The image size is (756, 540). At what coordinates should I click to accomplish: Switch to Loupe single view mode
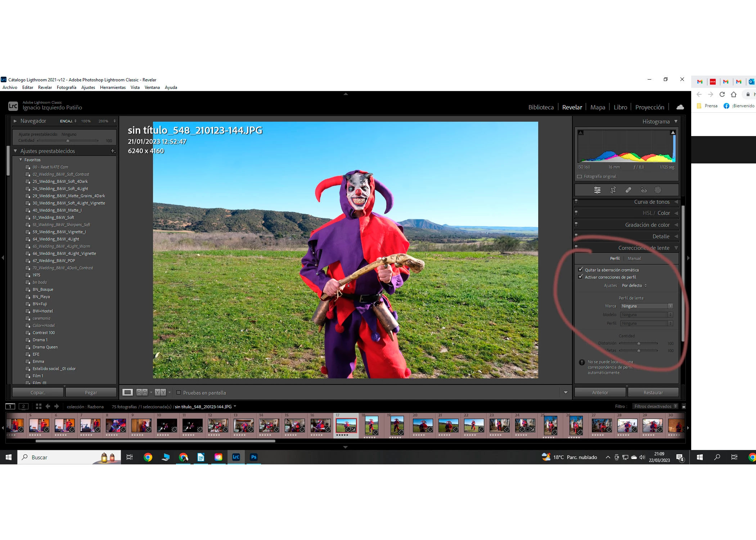(127, 392)
